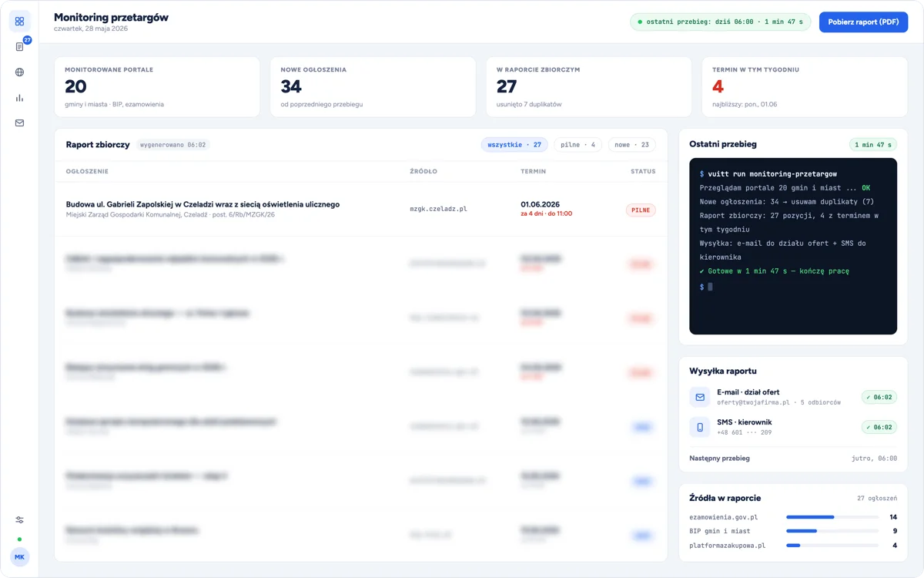
Task: Click the ezamowienia.gov.pl progress bar
Action: pos(832,517)
